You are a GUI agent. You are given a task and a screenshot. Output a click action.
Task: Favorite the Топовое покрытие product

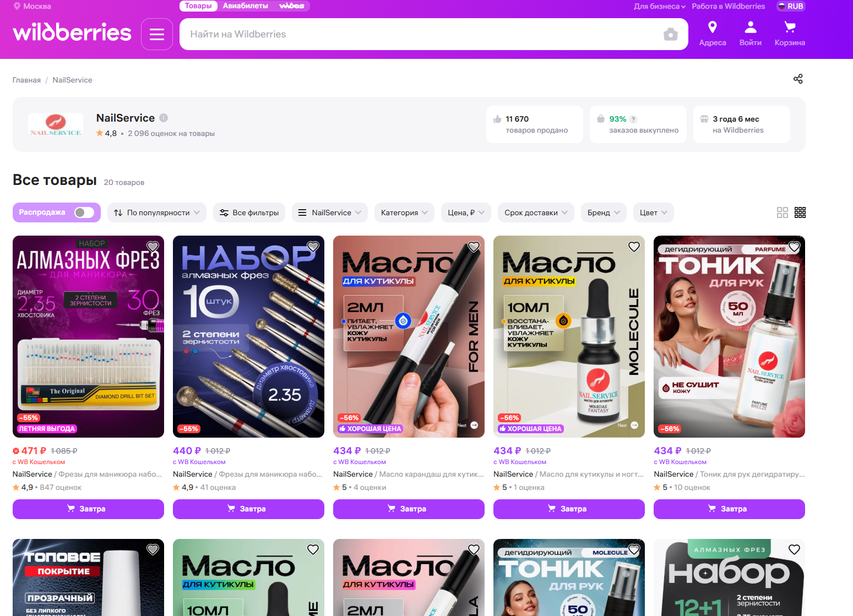tap(153, 549)
